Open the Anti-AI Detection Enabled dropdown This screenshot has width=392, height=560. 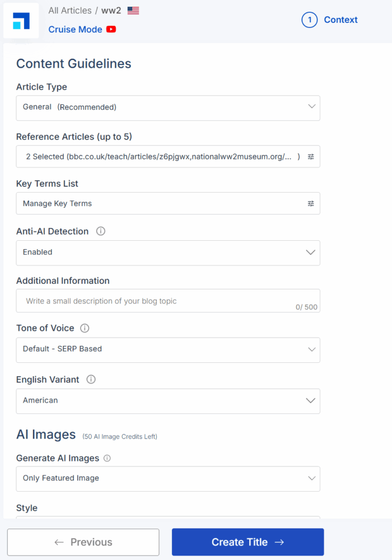click(167, 253)
